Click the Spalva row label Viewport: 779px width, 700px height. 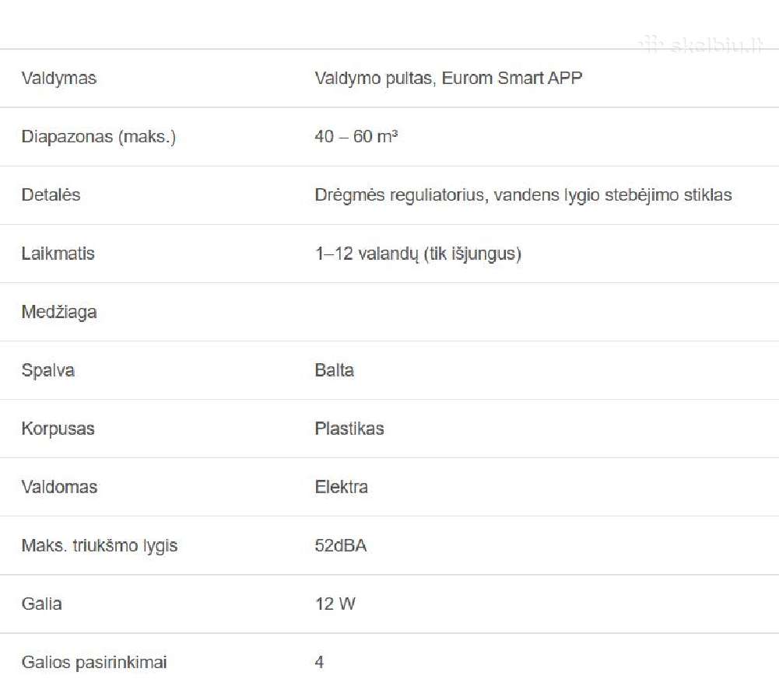47,370
